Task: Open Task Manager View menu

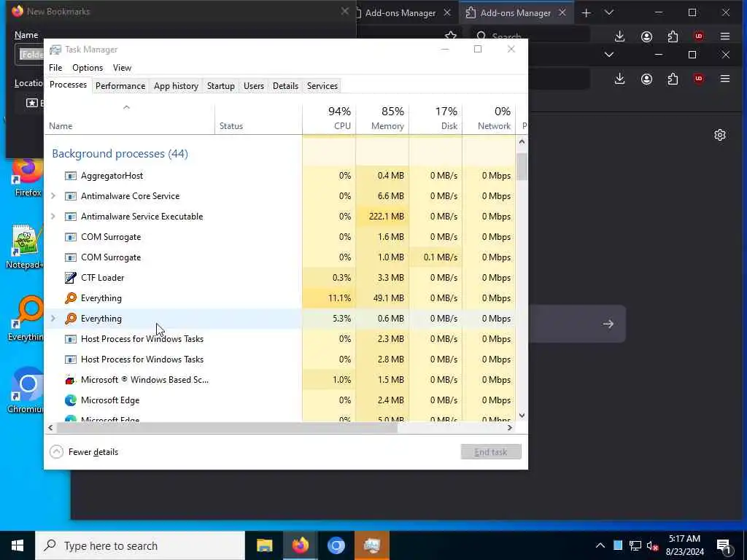Action: click(122, 68)
